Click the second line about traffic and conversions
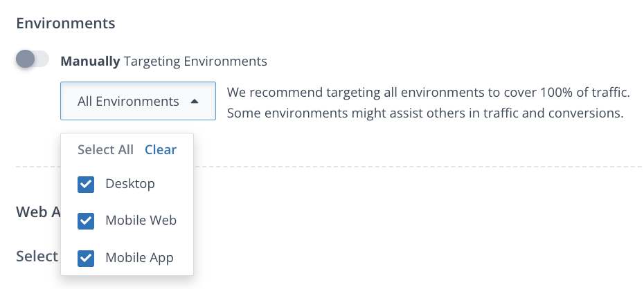644x289 pixels. pos(425,113)
